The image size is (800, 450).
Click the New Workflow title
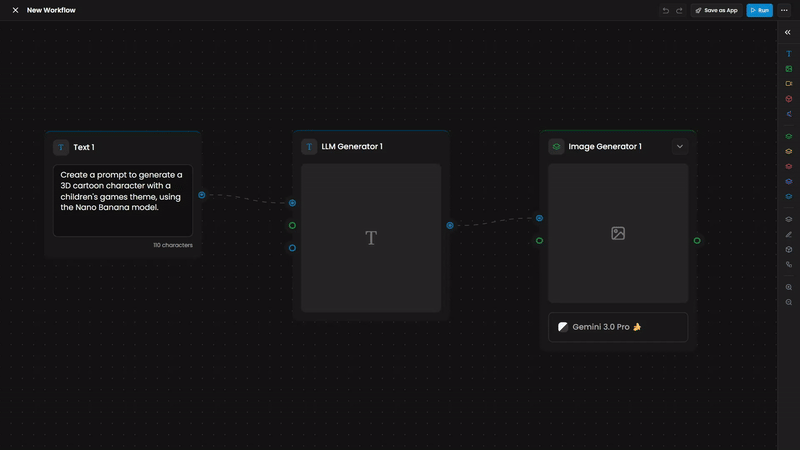[x=51, y=10]
